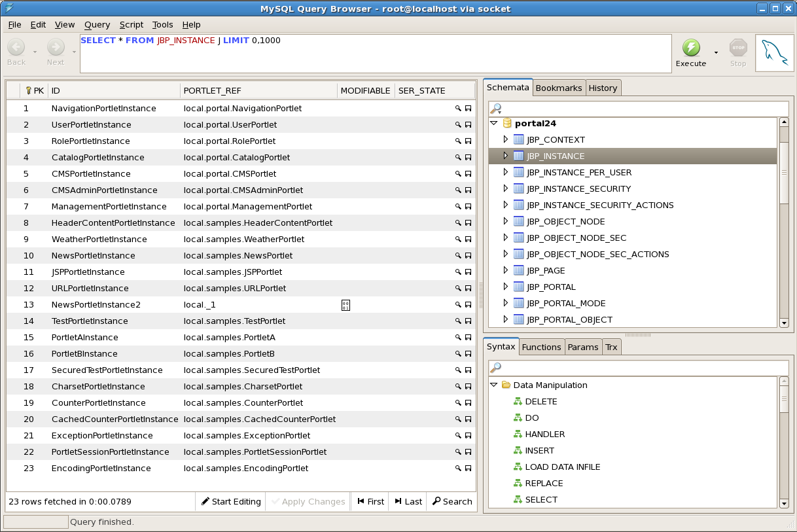Click save icon in UserPortletInstance row

click(x=468, y=125)
